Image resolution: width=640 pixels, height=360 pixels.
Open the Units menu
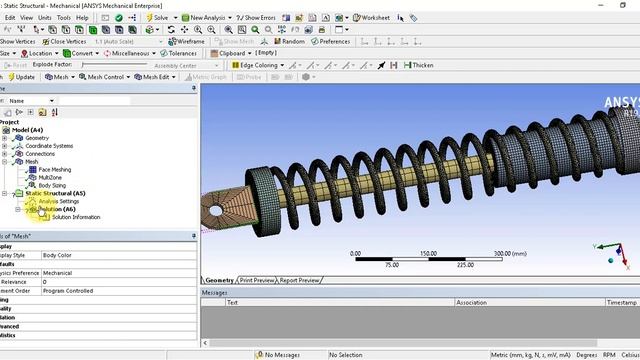[45, 18]
